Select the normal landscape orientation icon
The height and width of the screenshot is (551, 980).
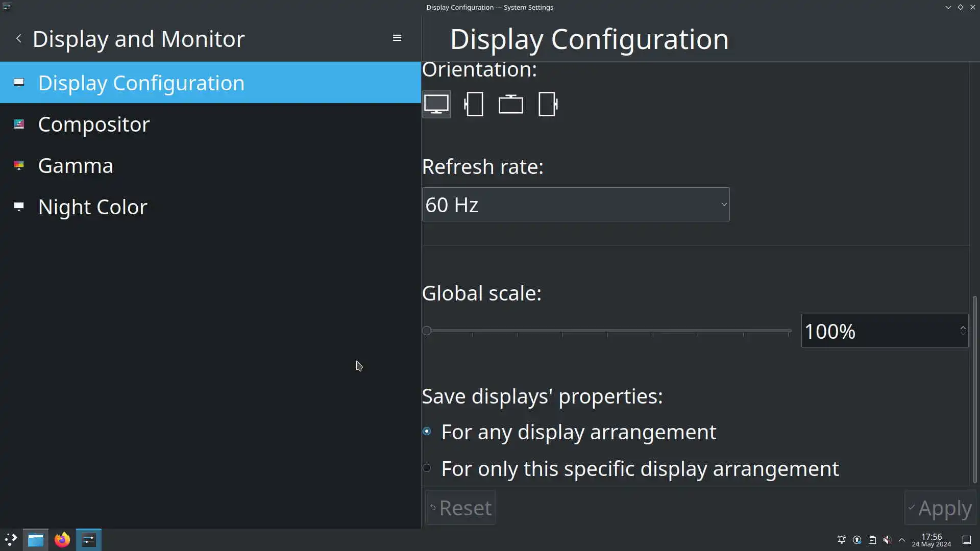click(x=436, y=104)
